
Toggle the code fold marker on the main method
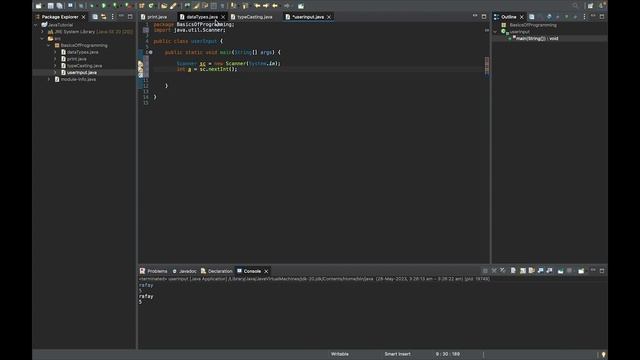[151, 52]
